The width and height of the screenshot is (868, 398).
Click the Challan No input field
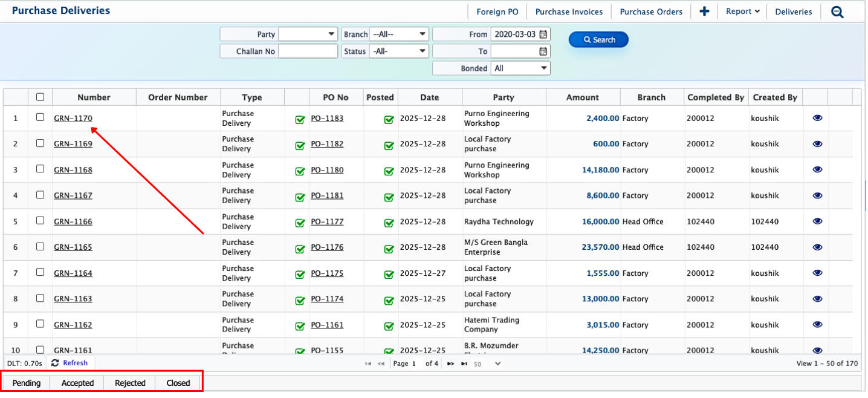pos(308,51)
